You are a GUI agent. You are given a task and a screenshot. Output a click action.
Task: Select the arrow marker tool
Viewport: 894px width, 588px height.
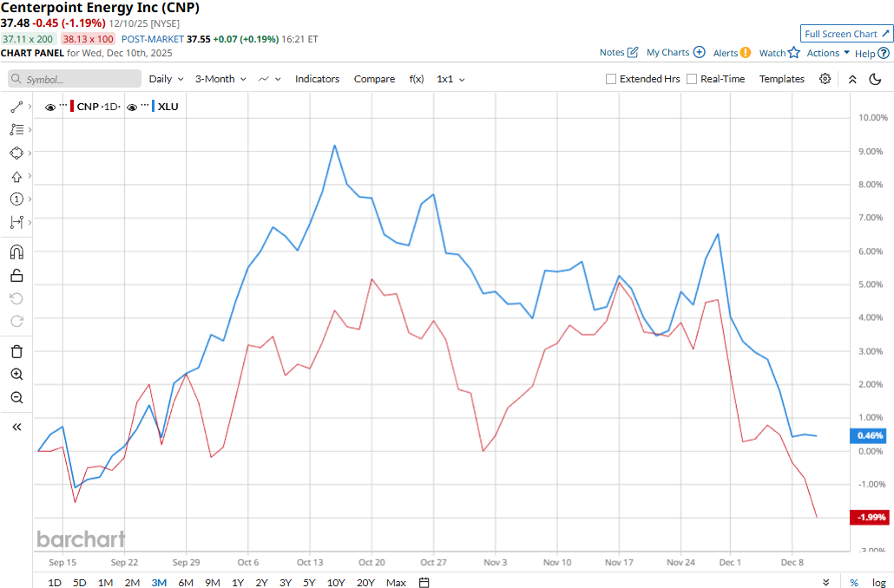[16, 176]
